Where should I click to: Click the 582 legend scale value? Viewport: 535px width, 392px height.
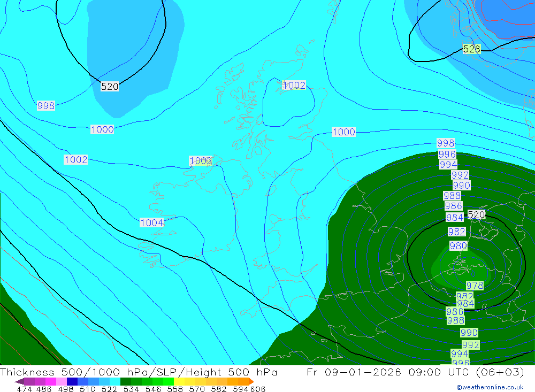click(x=218, y=389)
